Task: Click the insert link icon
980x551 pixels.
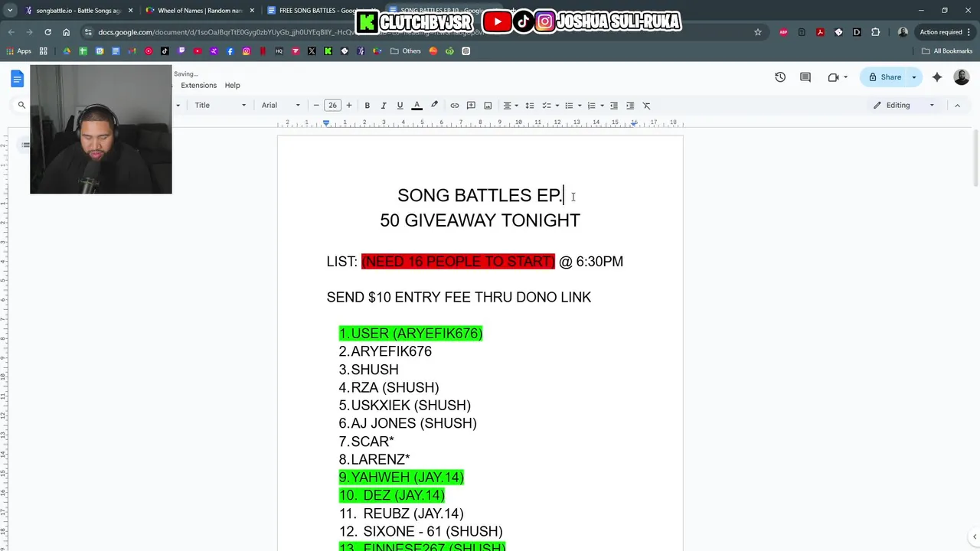Action: [455, 105]
